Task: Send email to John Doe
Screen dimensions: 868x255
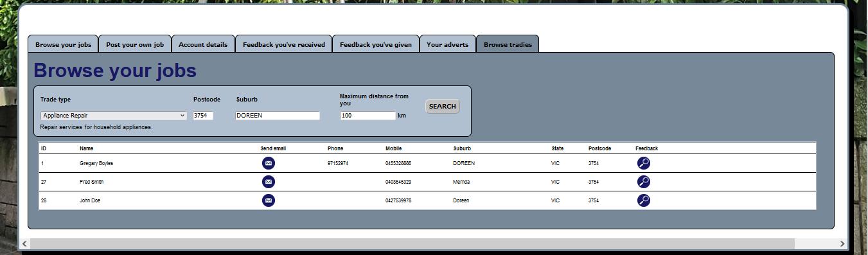Action: coord(269,200)
